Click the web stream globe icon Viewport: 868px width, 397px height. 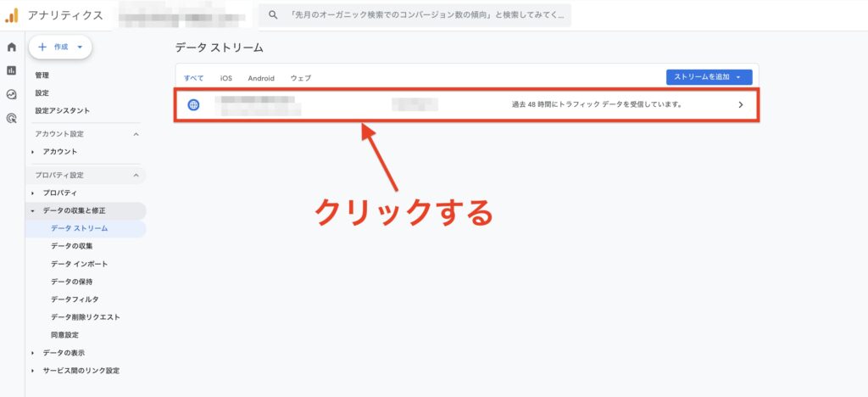tap(193, 105)
